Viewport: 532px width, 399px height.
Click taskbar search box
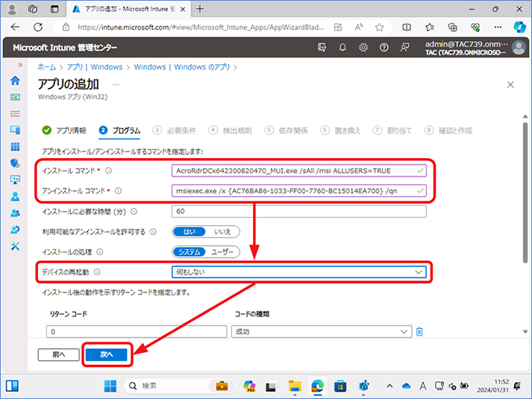180,386
